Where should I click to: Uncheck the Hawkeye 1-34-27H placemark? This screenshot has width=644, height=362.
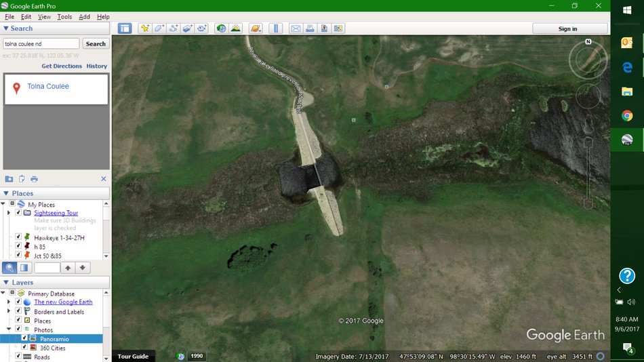18,237
